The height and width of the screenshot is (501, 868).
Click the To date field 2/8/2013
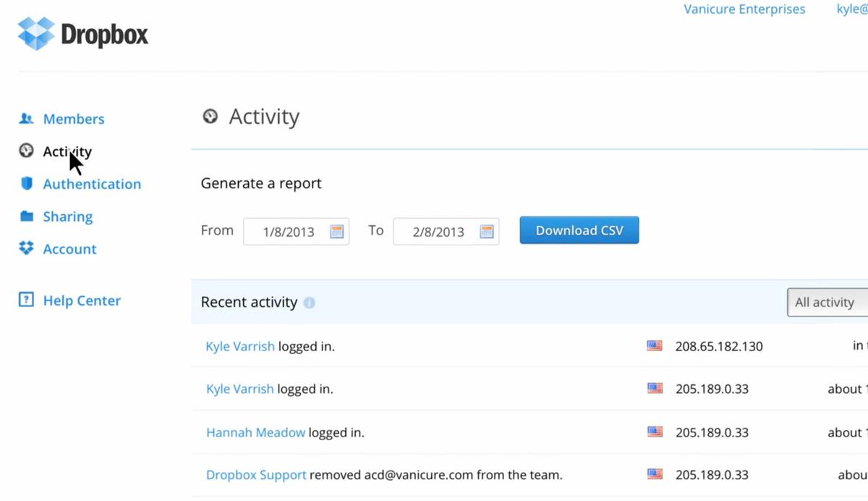click(446, 232)
